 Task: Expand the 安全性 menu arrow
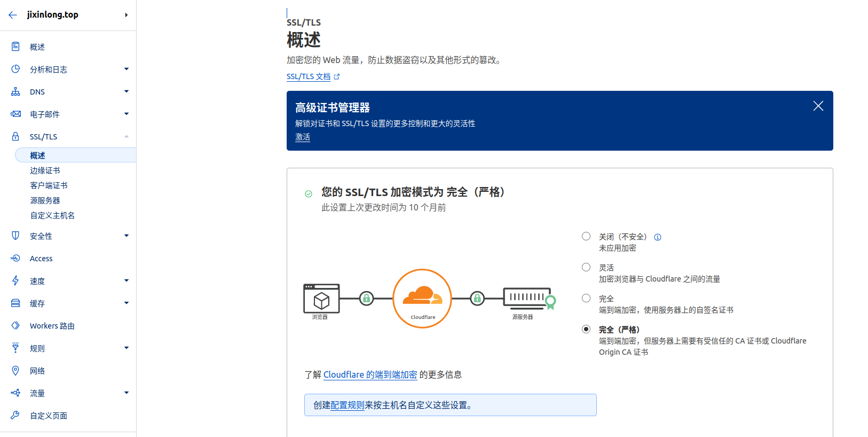(127, 236)
